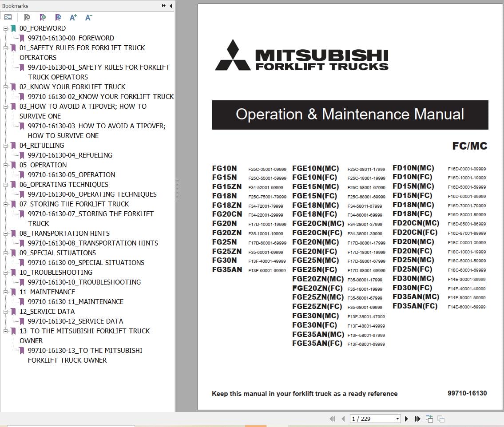Select the 04_REFUELING bookmark

41,146
